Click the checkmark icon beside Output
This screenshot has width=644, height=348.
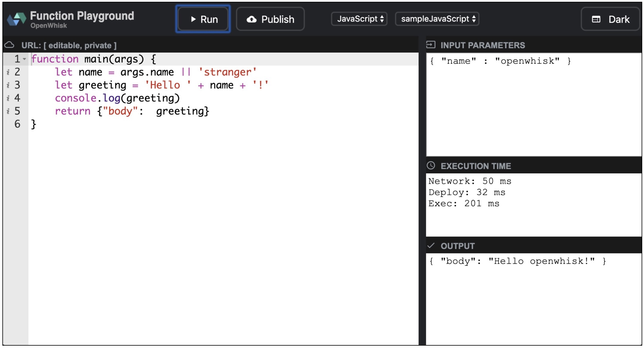tap(431, 246)
